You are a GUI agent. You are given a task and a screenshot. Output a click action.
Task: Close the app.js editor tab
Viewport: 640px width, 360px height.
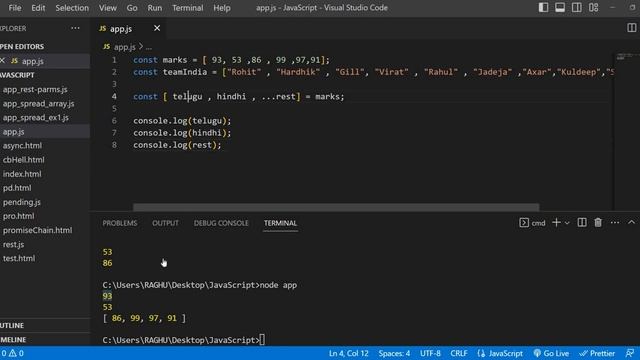pyautogui.click(x=157, y=28)
